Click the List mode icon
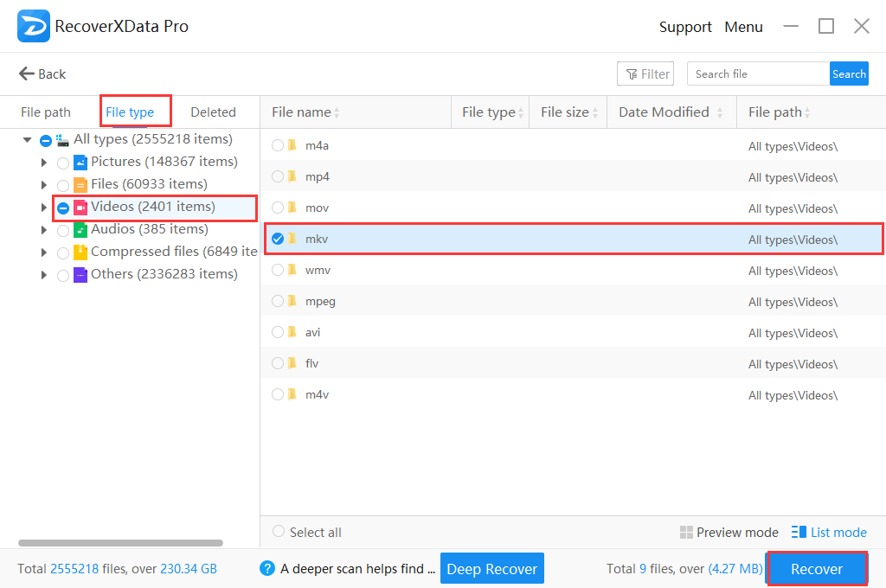The image size is (886, 588). [799, 532]
